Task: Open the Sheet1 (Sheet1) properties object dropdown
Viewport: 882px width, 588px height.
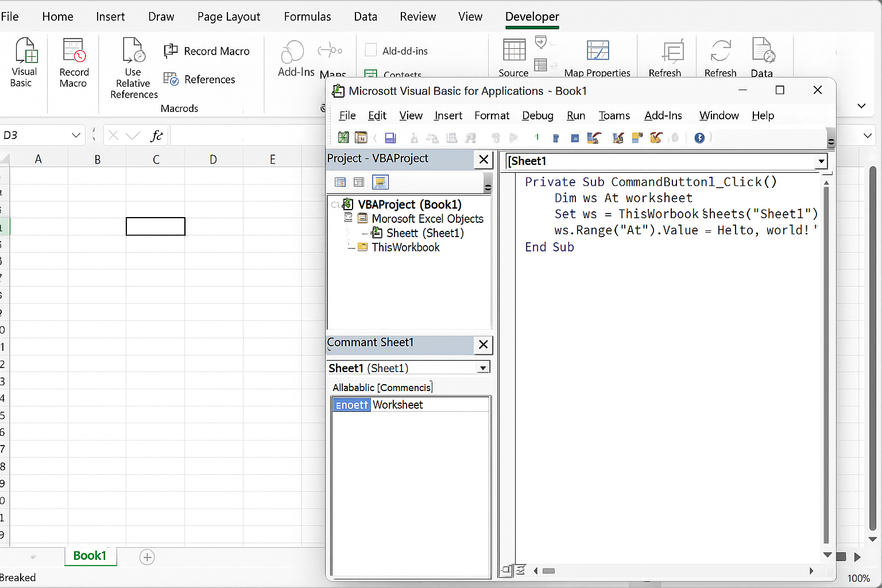Action: [483, 368]
